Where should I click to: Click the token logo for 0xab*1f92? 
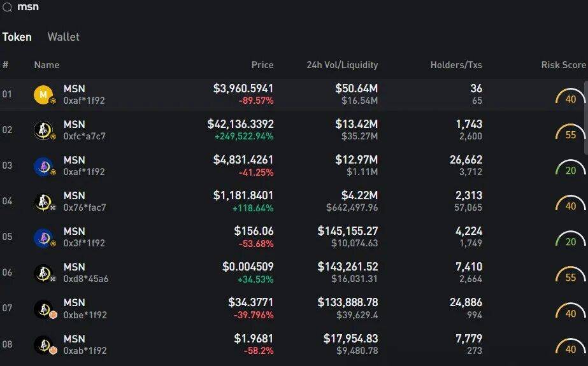click(x=43, y=345)
